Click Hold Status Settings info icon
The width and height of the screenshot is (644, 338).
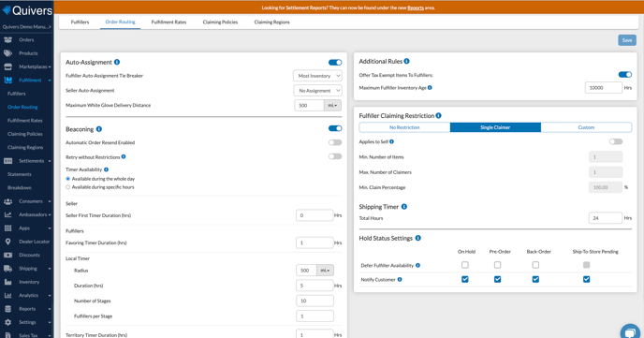pyautogui.click(x=418, y=238)
